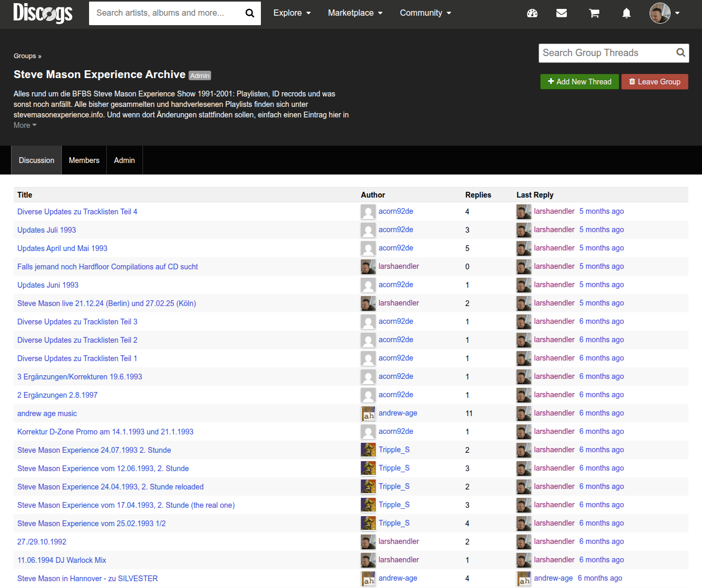Open thread Steve Mason Experience 24.04.1993 reloaded
This screenshot has width=702, height=588.
coord(111,487)
